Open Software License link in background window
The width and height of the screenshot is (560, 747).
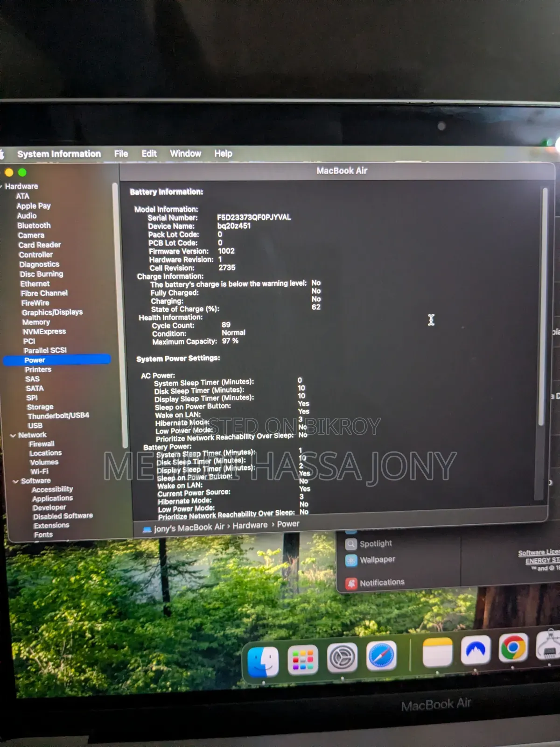tap(539, 552)
